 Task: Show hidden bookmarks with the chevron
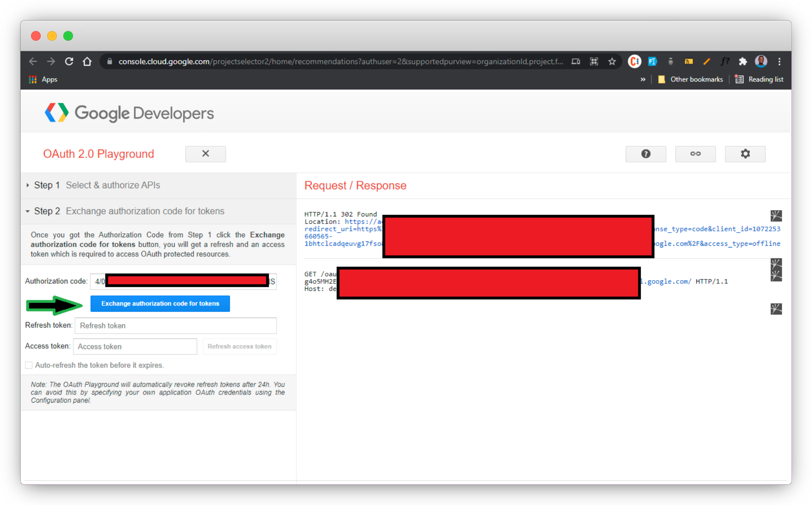click(643, 79)
